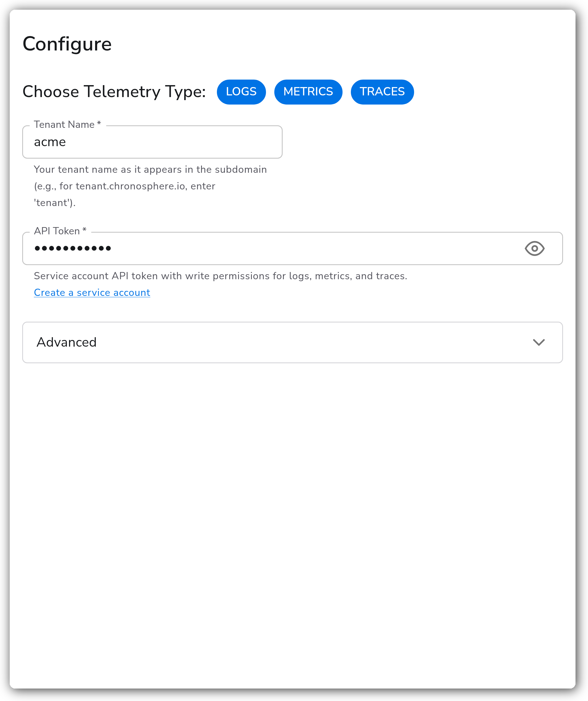Toggle the TRACES telemetry type chip

point(382,92)
